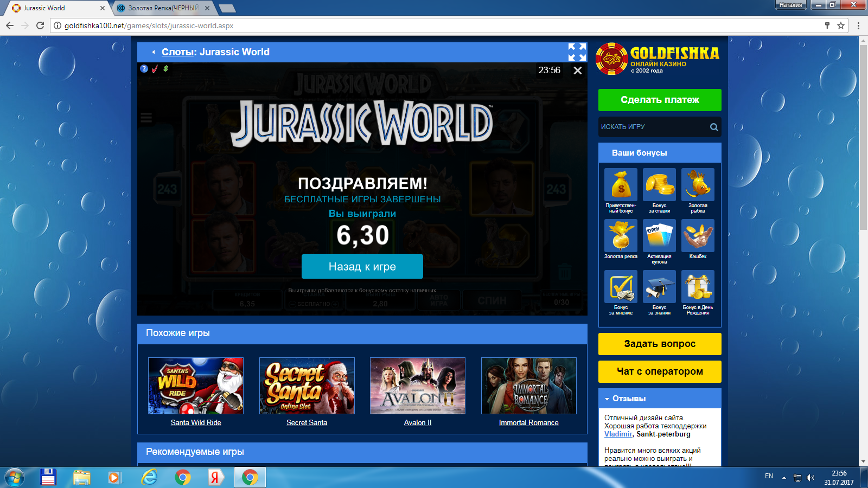Image resolution: width=868 pixels, height=488 pixels.
Task: Open the Immortal Romance link
Action: pos(529,423)
